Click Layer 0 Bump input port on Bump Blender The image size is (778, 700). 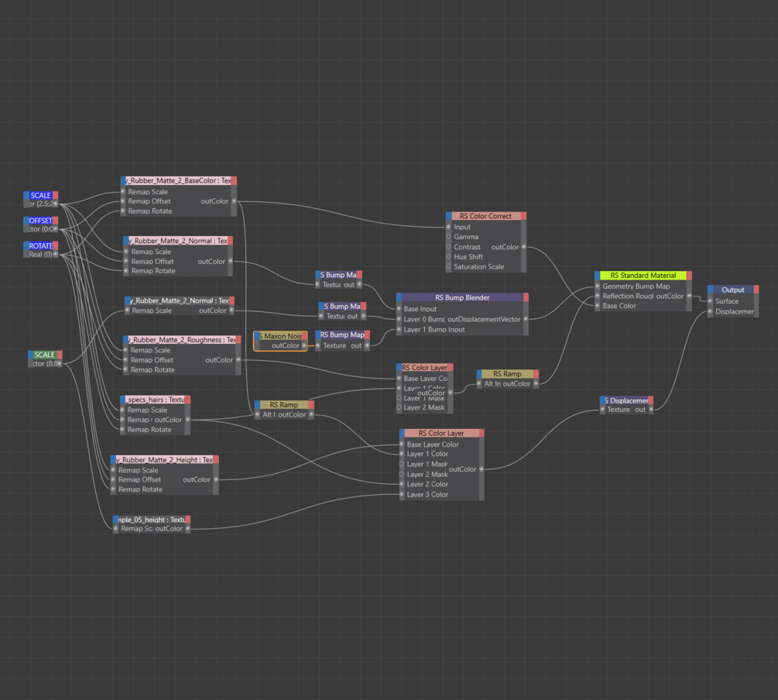399,319
